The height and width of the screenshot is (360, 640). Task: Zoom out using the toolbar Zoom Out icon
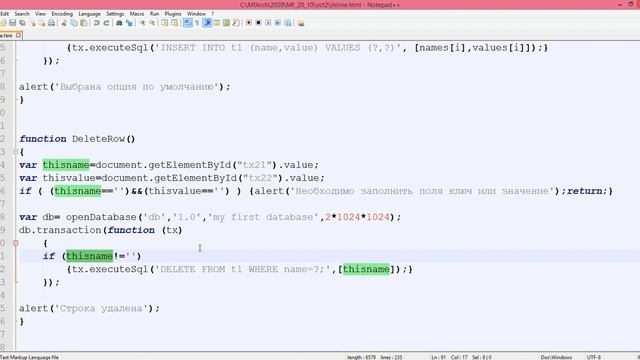pos(152,23)
